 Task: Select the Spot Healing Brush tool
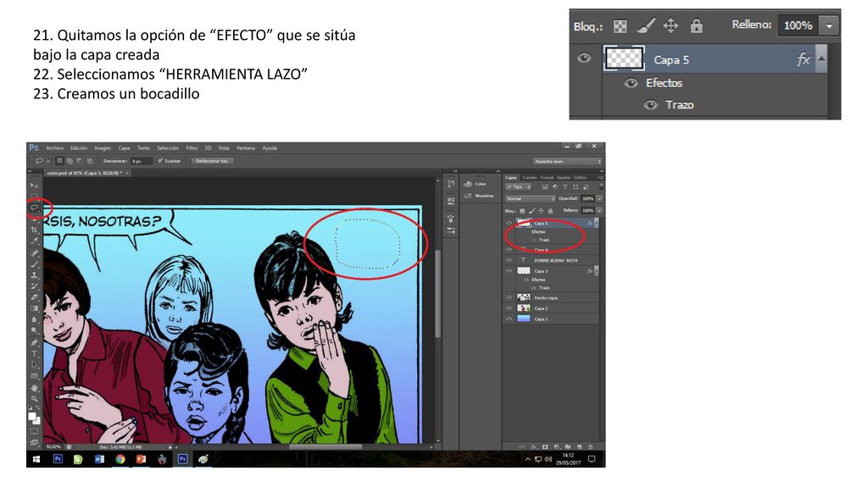point(34,252)
